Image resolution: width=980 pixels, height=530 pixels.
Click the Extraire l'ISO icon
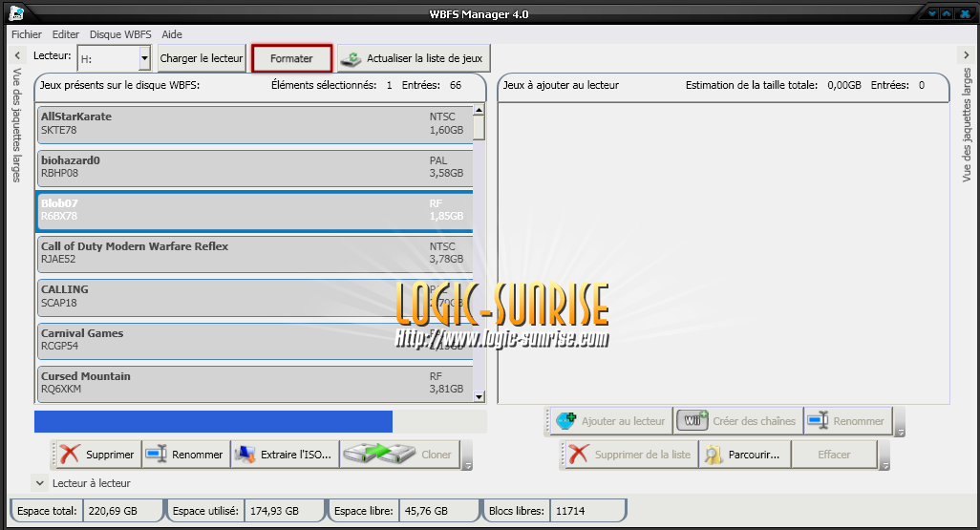pos(245,455)
